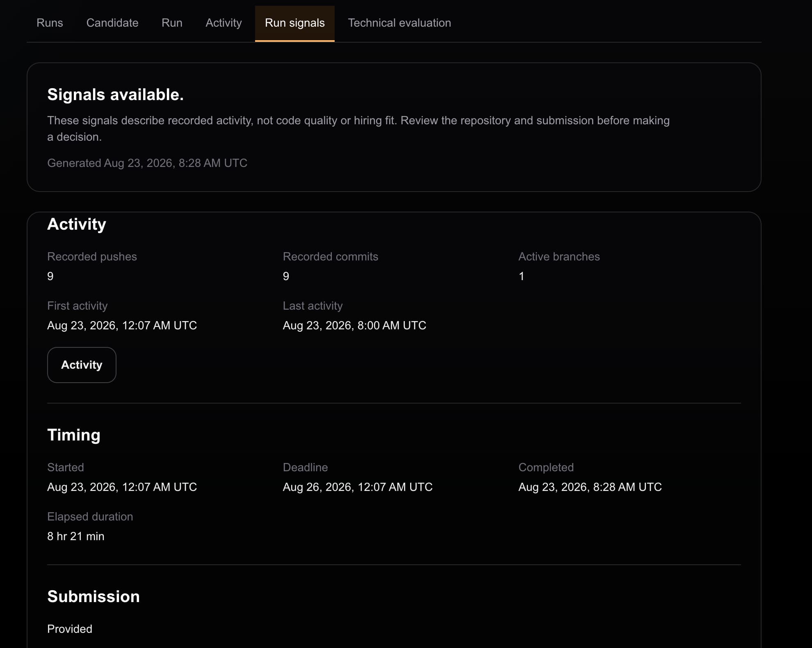Click the Activity button under First activity
The height and width of the screenshot is (648, 812).
(82, 365)
